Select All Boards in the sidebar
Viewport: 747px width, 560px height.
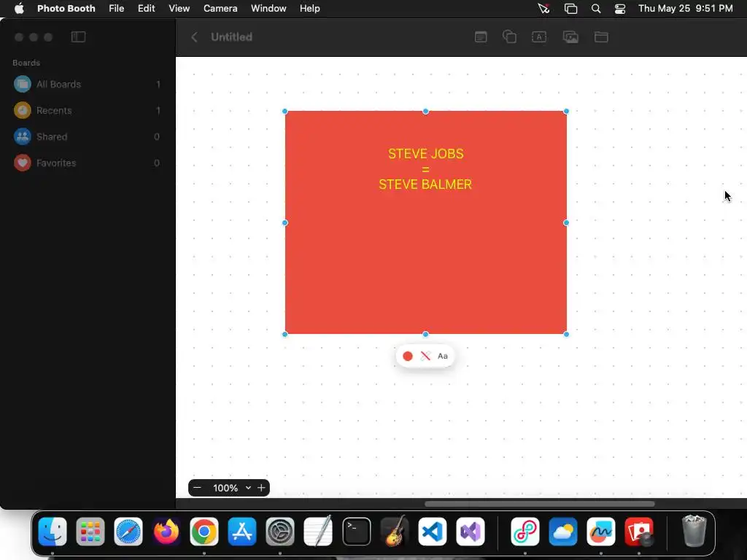pos(88,85)
